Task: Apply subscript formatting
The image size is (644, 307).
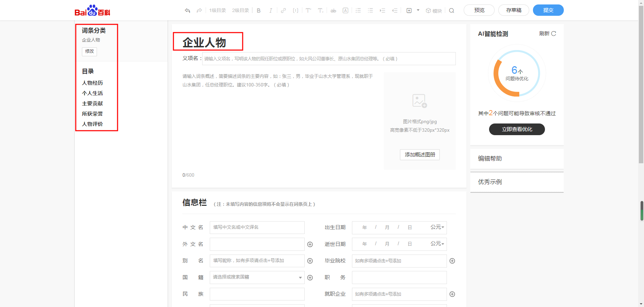Action: (320, 11)
